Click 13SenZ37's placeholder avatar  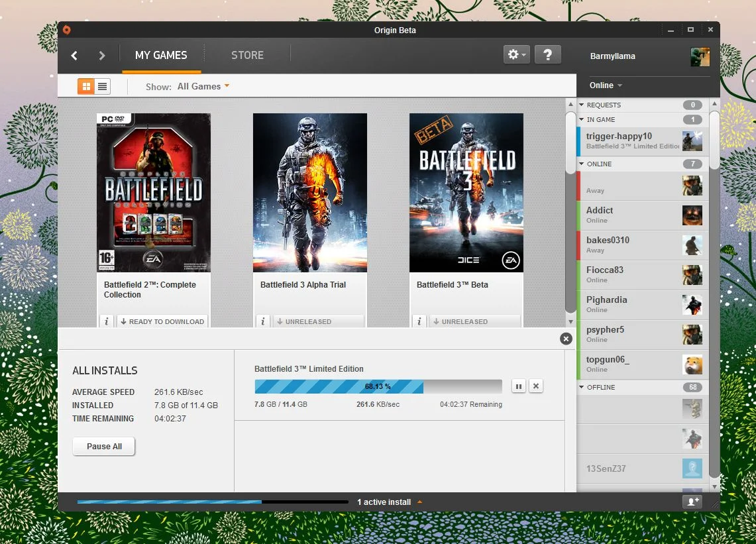coord(692,468)
